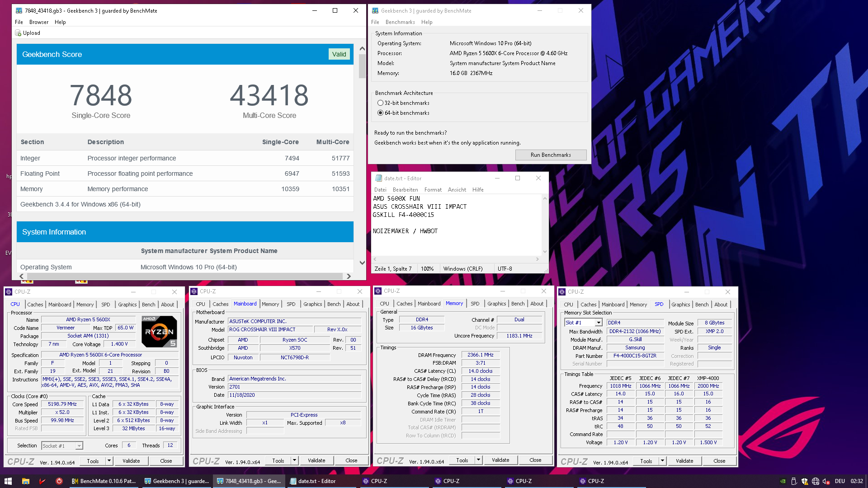Click scroll-down arrow in Geekbench results
The image size is (868, 488).
pos(362,263)
